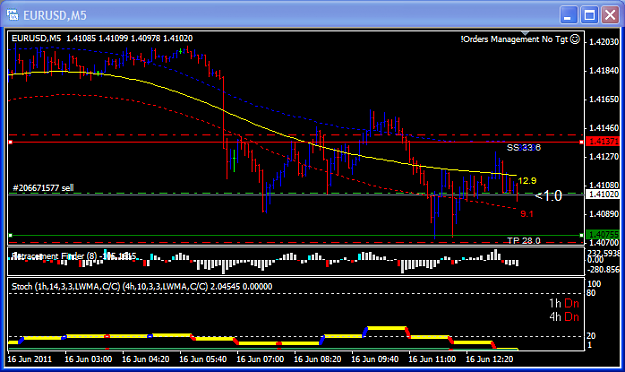Click the Retracement Finder (8) indicator label
This screenshot has width=625, height=372.
(74, 256)
